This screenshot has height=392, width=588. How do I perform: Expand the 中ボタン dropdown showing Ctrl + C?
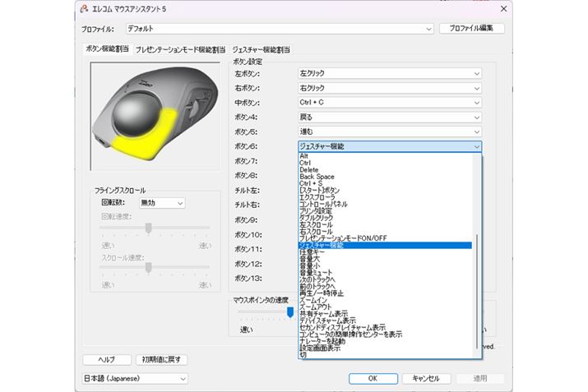[389, 103]
